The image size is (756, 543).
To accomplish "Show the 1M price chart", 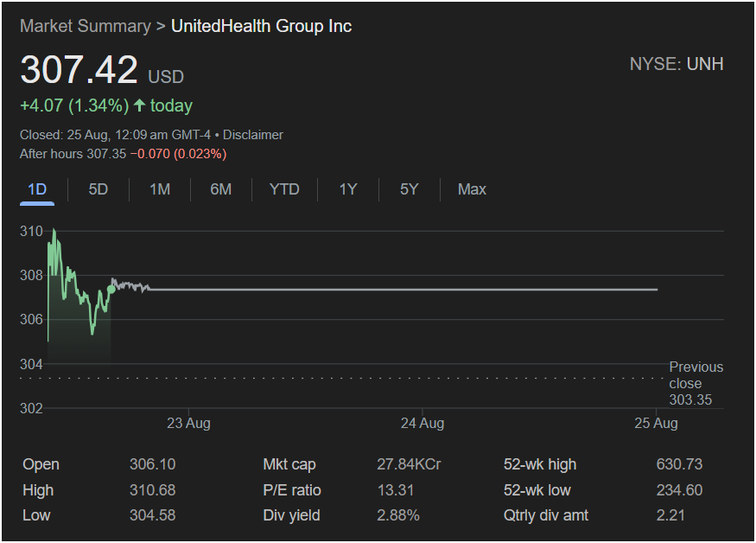I will point(160,189).
